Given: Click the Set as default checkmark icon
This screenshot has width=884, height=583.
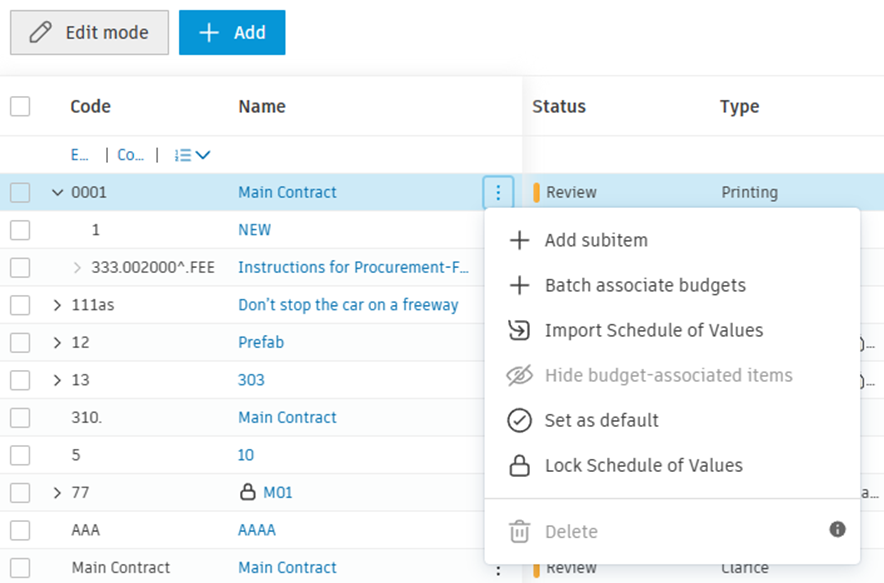Looking at the screenshot, I should point(519,420).
